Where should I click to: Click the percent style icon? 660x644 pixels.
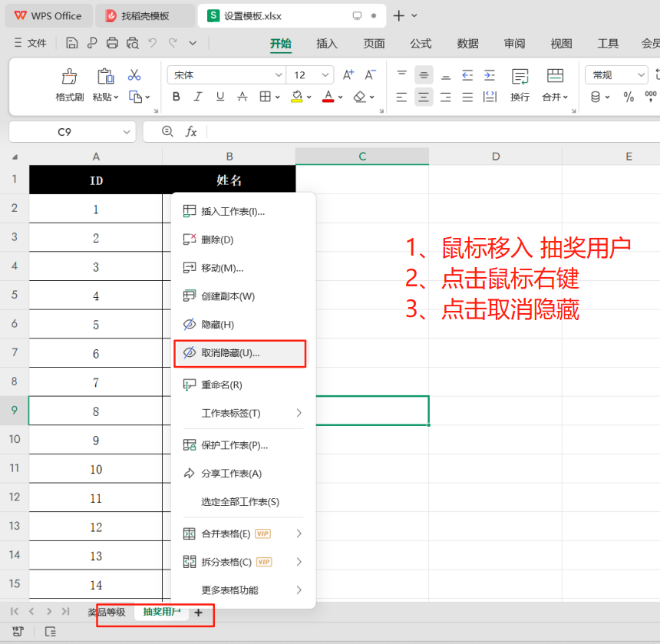coord(629,97)
